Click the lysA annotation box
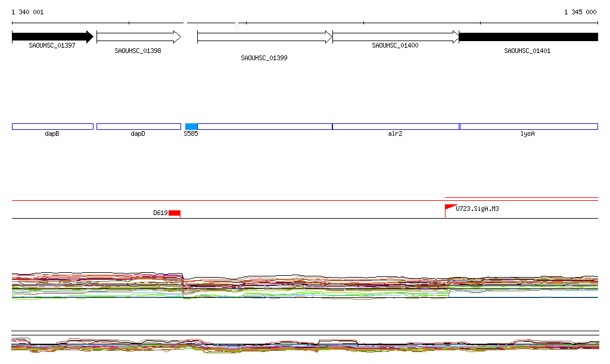The width and height of the screenshot is (610, 364). pos(528,126)
